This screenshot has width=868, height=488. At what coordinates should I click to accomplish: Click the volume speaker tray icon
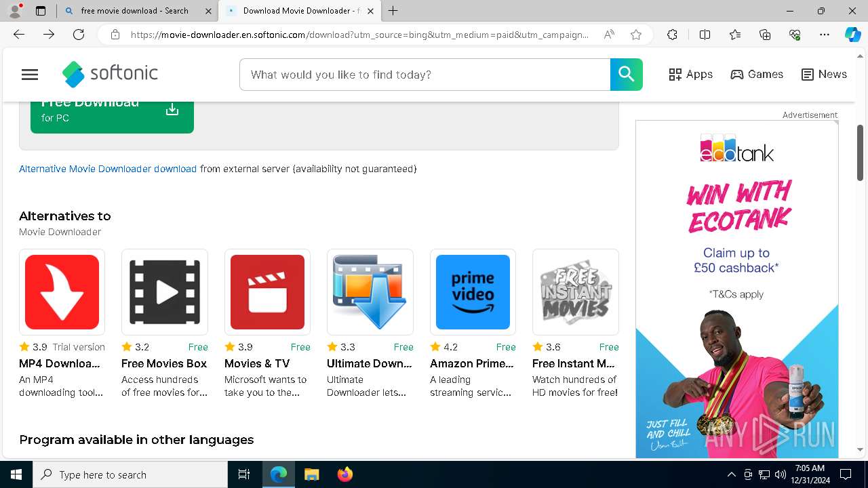780,474
